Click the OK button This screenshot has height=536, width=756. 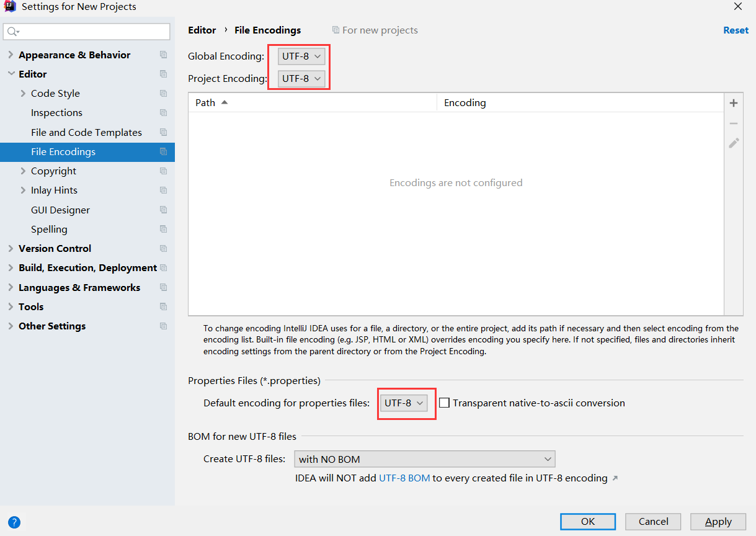[x=588, y=522]
